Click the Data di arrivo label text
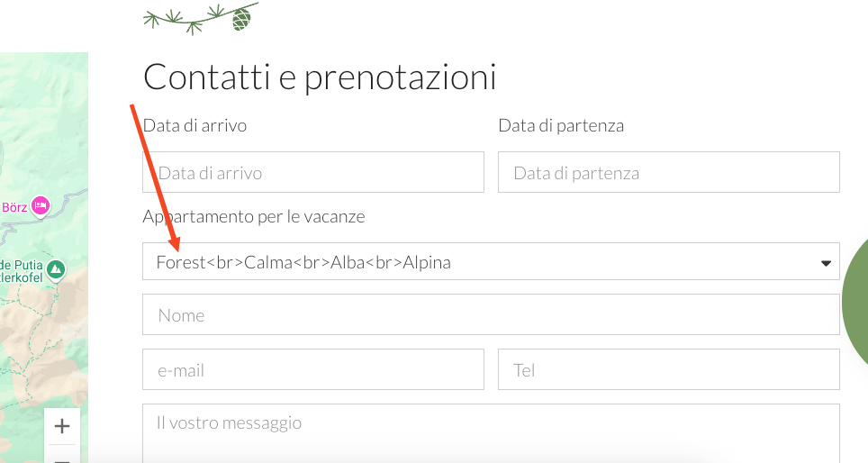868x463 pixels. (x=194, y=126)
